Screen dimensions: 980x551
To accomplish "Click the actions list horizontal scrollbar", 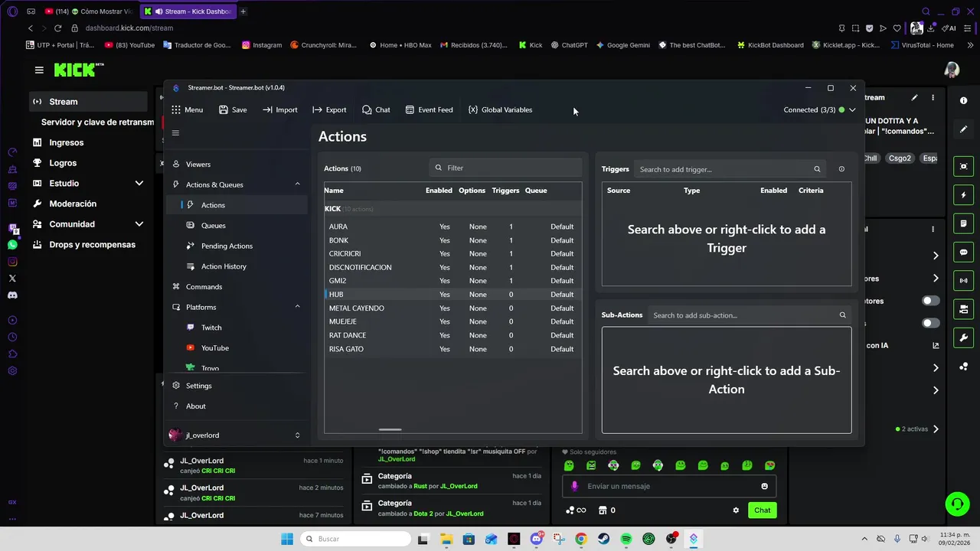I will pyautogui.click(x=390, y=430).
